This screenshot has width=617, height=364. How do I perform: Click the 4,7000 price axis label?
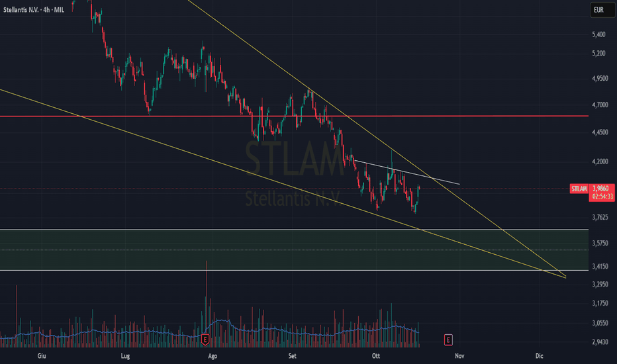tap(600, 105)
